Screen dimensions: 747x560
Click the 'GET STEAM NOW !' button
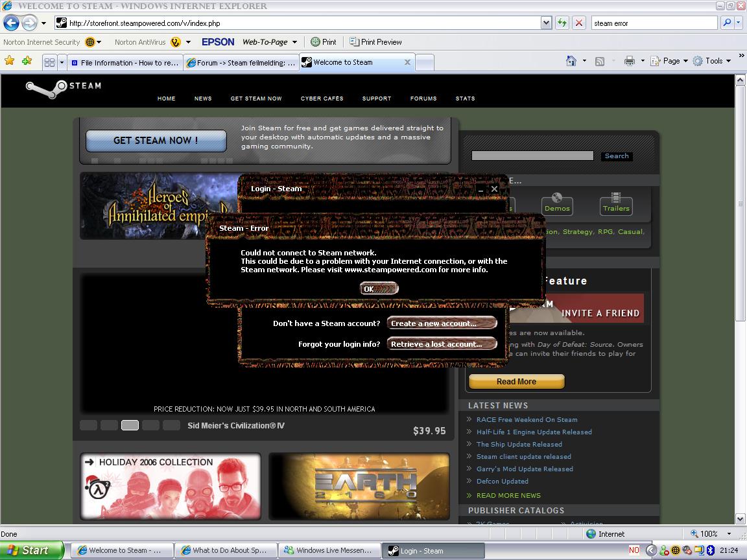point(156,141)
